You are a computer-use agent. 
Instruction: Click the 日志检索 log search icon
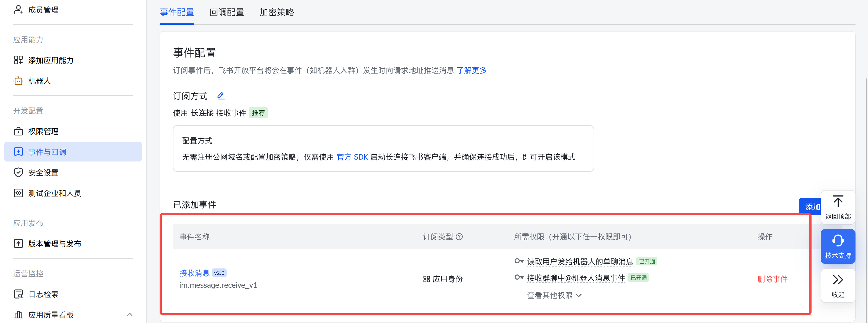coord(18,294)
